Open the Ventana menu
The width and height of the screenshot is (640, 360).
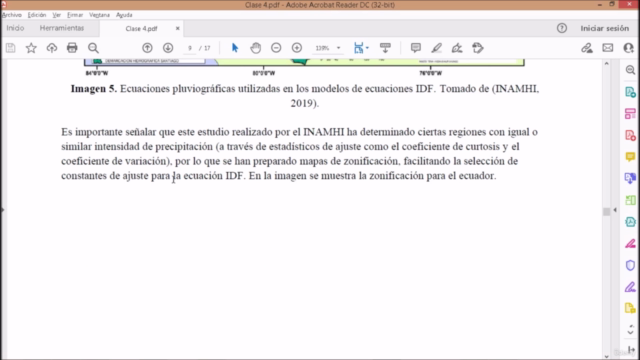99,15
